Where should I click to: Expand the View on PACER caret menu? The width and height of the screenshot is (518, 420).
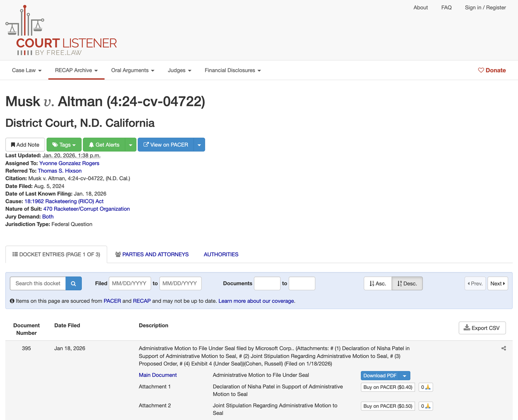pos(199,145)
